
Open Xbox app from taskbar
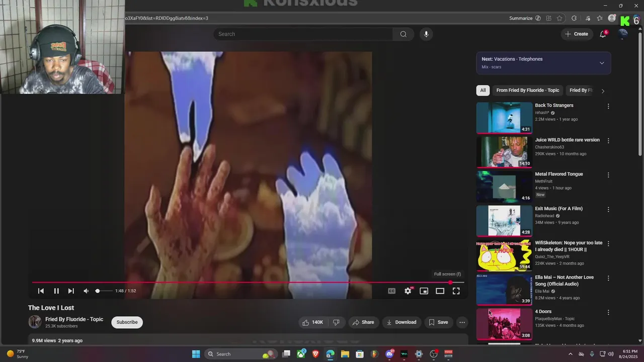pos(301,354)
